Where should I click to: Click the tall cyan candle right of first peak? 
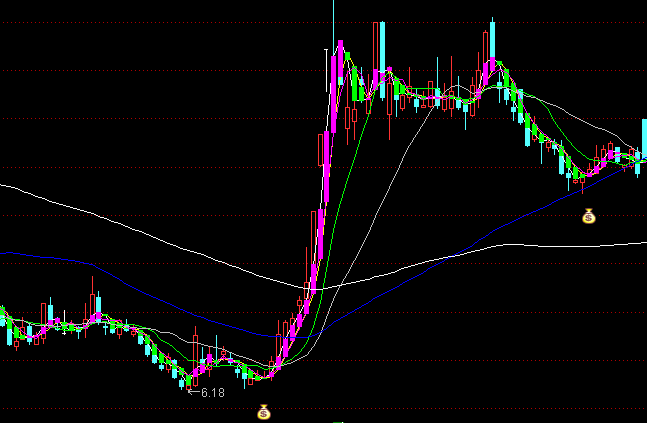tap(381, 55)
